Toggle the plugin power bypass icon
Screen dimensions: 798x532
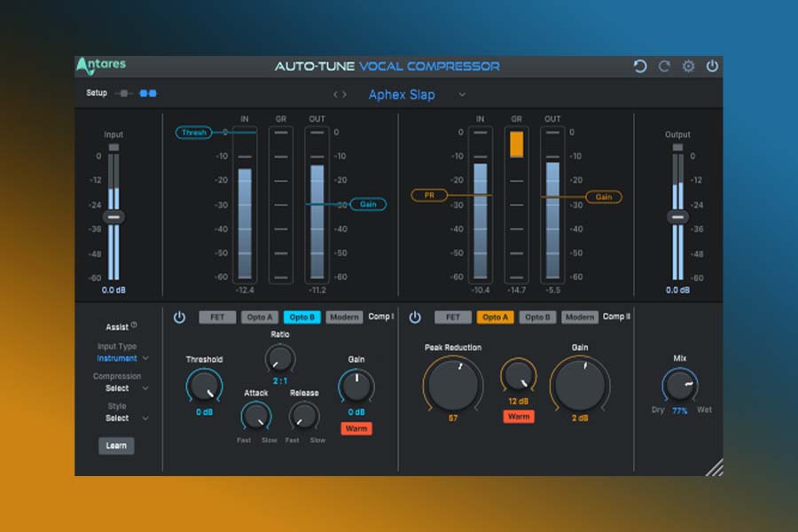coord(712,66)
